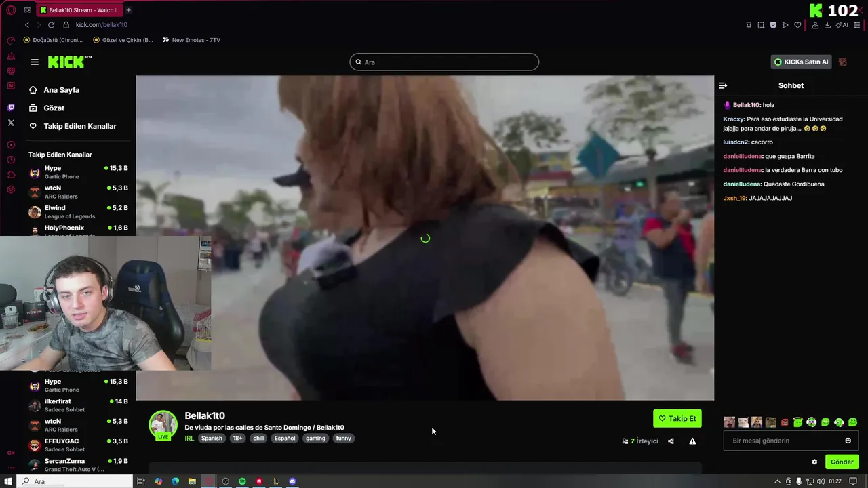Open Discord from the Windows taskbar
The height and width of the screenshot is (488, 868).
pos(292,481)
